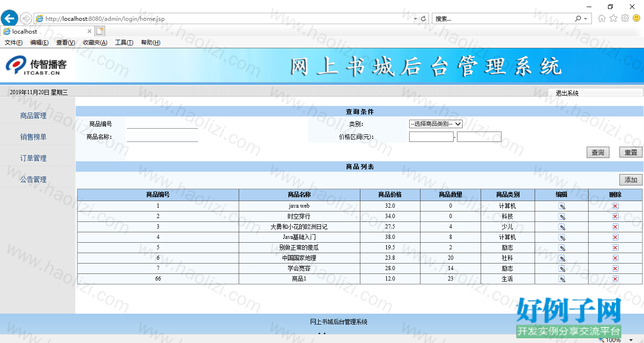
Task: Open the 帮助(H) menu
Action: [x=151, y=43]
